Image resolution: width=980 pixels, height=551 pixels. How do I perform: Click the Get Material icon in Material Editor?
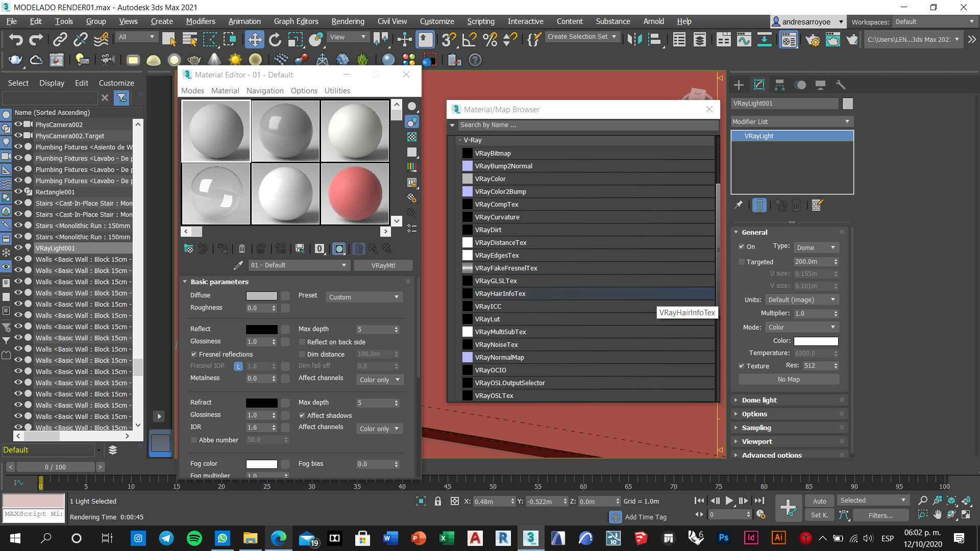189,248
